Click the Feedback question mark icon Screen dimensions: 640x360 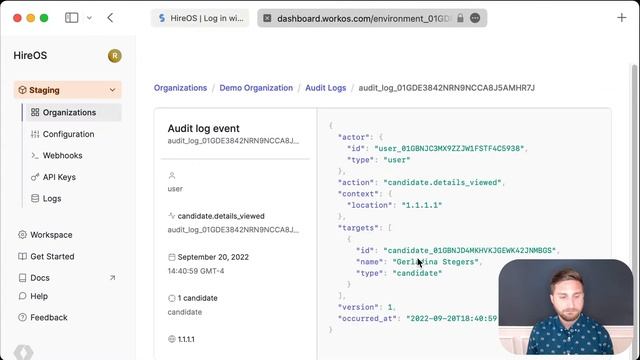22,317
